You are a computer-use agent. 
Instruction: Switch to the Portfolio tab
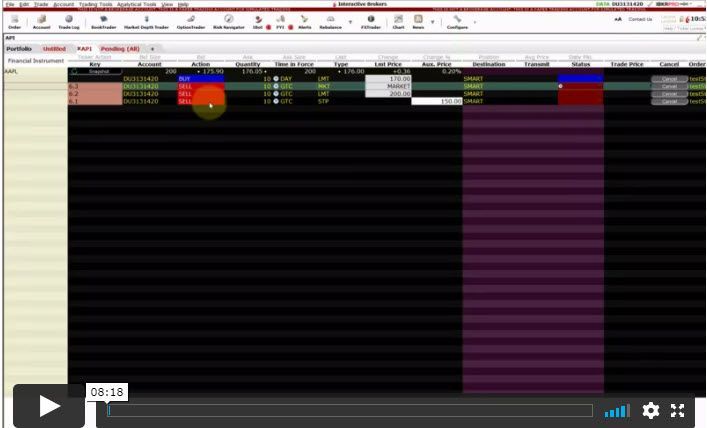(19, 49)
